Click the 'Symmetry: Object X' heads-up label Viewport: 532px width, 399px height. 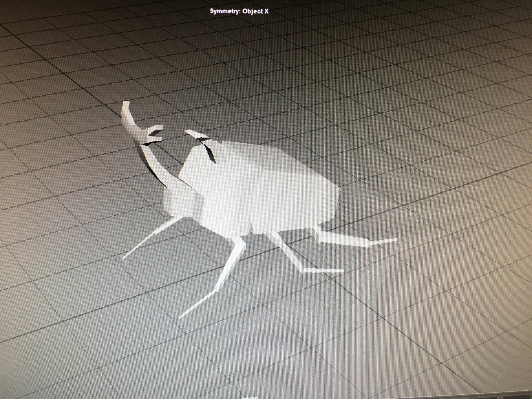click(x=239, y=11)
